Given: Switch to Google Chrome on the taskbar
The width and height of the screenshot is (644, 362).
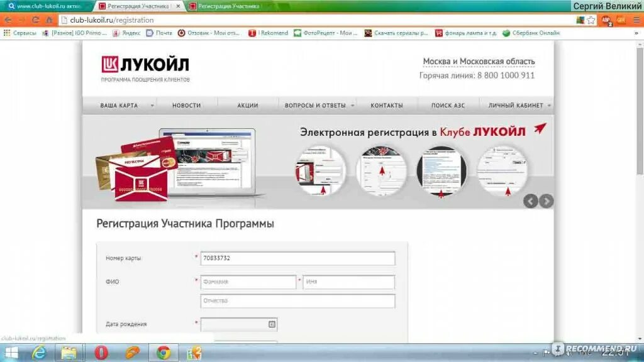Looking at the screenshot, I should (164, 353).
